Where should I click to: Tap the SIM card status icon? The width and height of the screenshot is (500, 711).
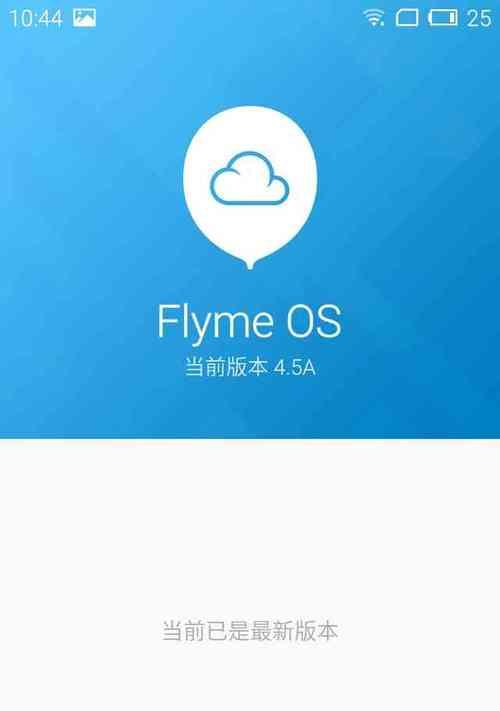tap(407, 19)
